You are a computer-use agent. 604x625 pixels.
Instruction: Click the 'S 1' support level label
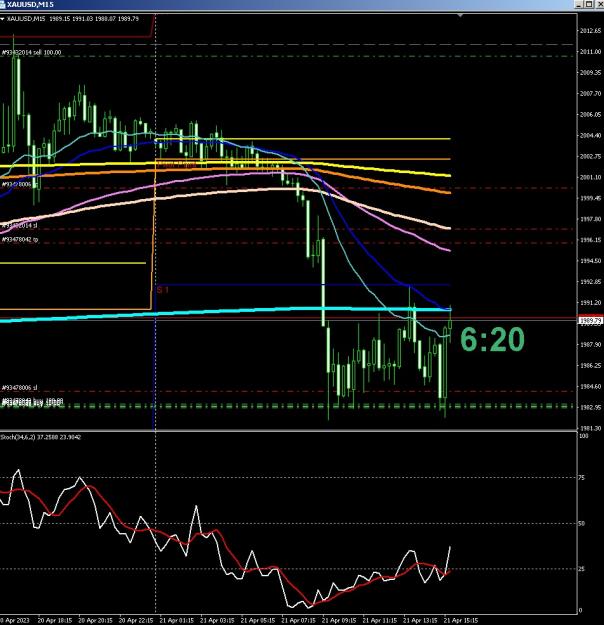163,290
